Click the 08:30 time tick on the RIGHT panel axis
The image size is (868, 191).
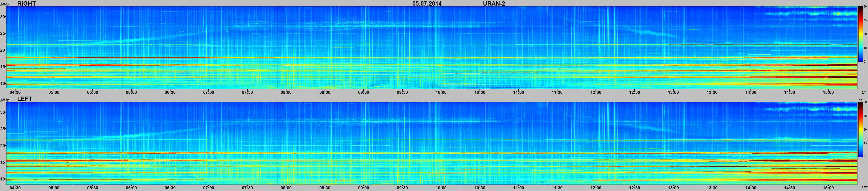pos(325,92)
